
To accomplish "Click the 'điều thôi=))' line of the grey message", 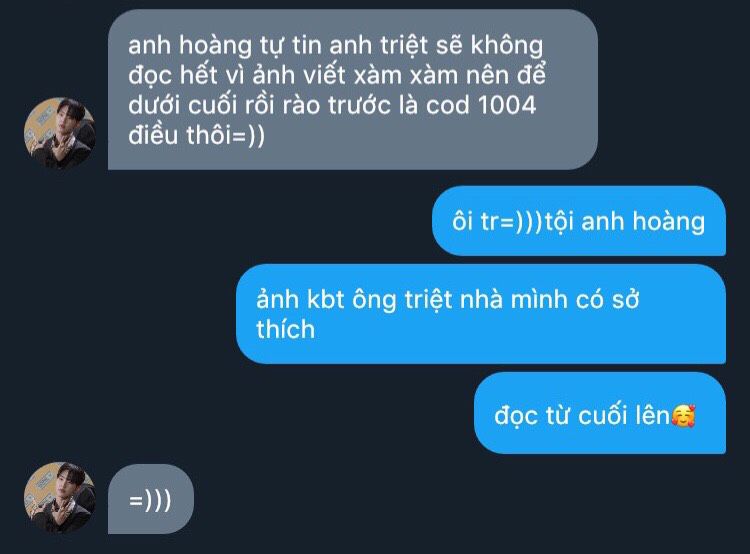I will [x=197, y=135].
